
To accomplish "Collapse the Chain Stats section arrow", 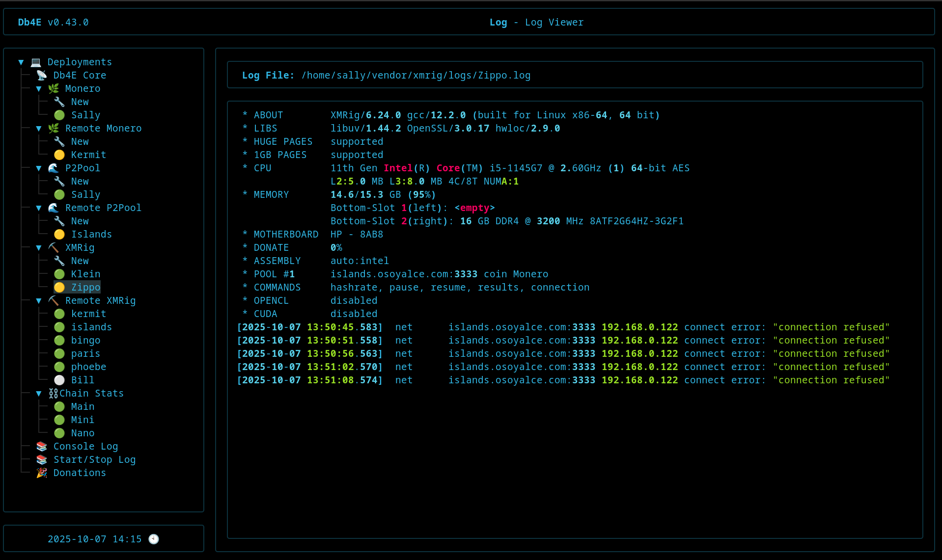I will (x=39, y=393).
